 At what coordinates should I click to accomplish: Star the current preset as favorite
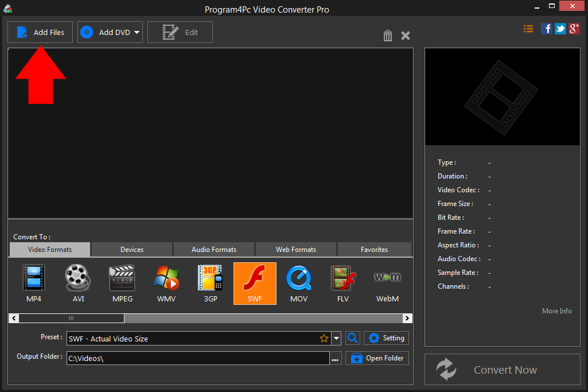[324, 338]
